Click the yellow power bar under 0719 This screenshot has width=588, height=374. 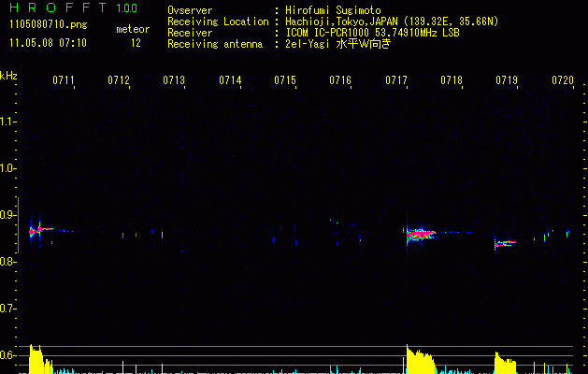[x=505, y=363]
